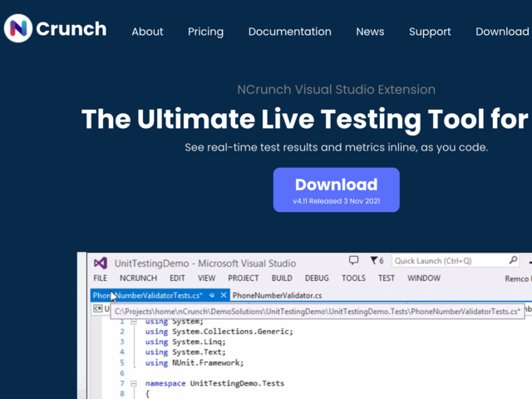Open the WINDOW menu
Viewport: 532px width, 399px height.
tap(424, 278)
